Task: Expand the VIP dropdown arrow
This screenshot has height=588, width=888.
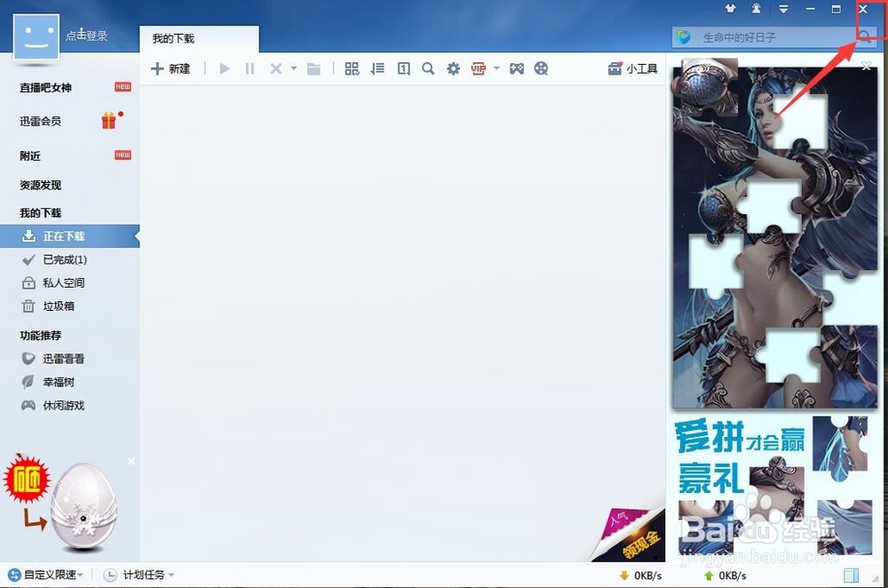Action: (x=496, y=68)
